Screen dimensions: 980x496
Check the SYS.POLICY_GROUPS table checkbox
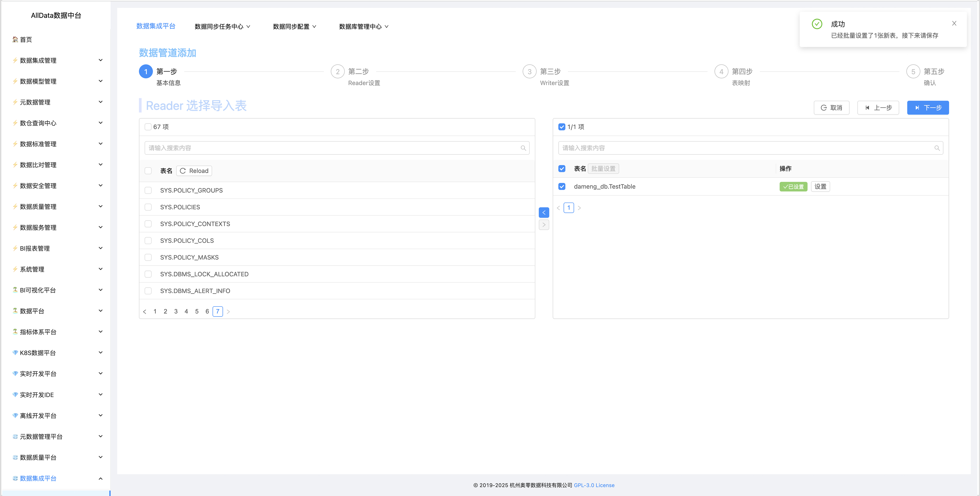coord(148,190)
